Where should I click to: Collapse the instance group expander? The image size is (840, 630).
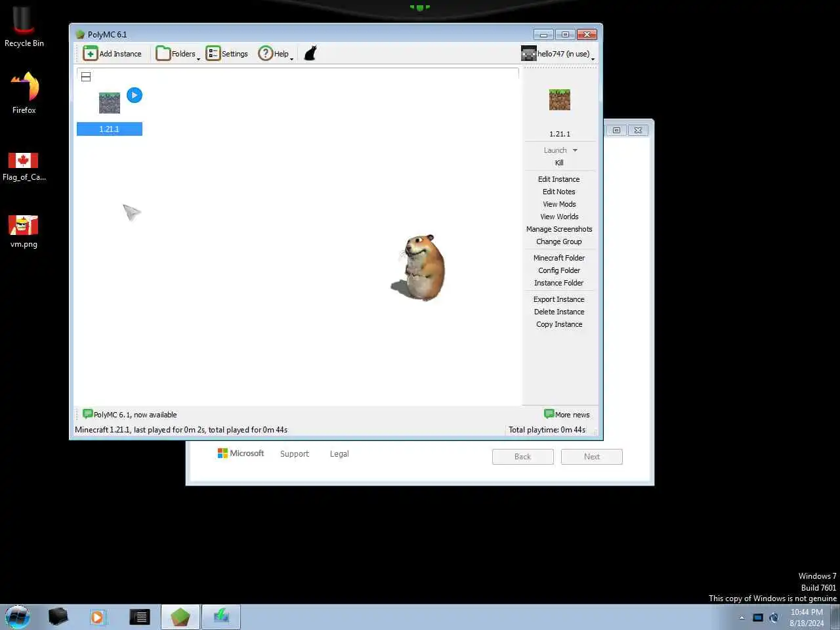click(86, 77)
